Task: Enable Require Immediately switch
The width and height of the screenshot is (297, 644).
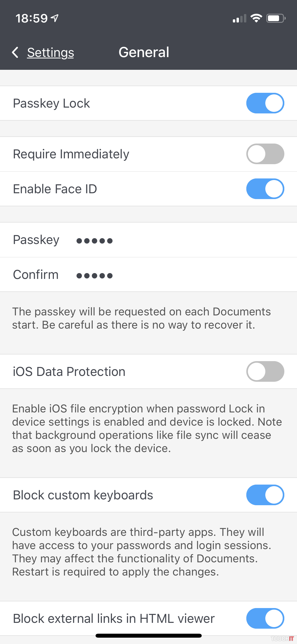Action: pyautogui.click(x=265, y=154)
